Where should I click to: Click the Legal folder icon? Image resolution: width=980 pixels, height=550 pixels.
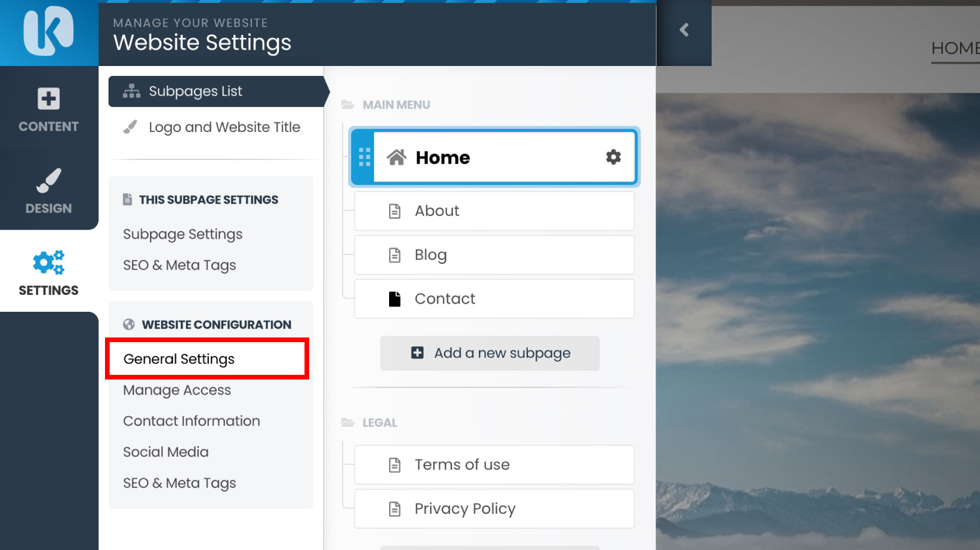click(x=348, y=422)
